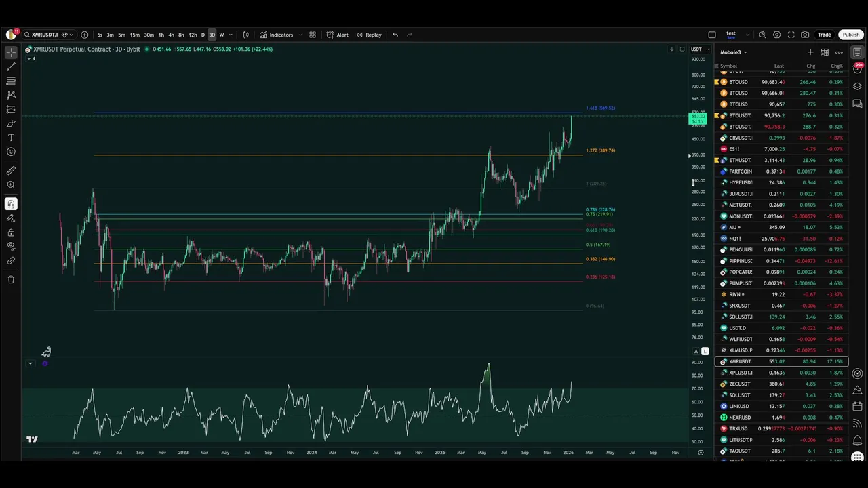
Task: Open the candlestick chart type selector
Action: (245, 35)
